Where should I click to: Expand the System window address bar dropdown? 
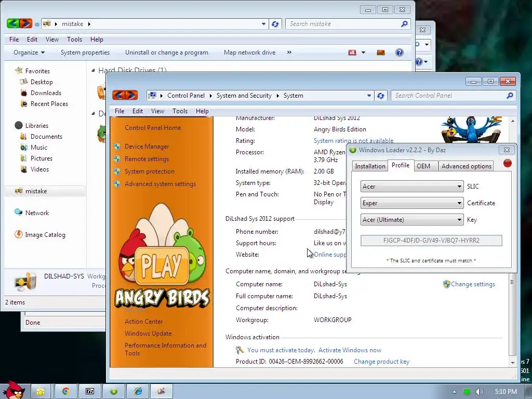pos(369,96)
